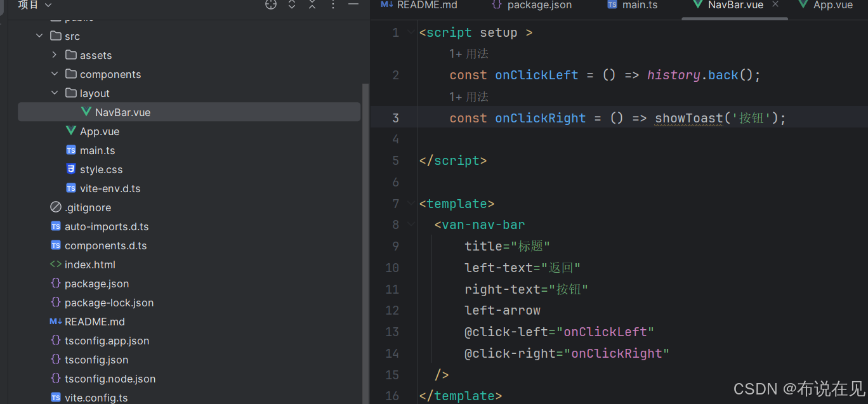Click the showToast function call
Screen dimensions: 868x404
click(x=689, y=118)
